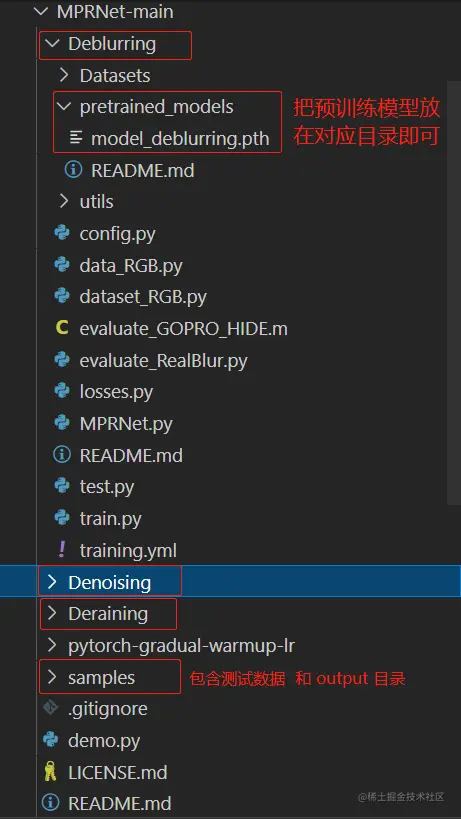The height and width of the screenshot is (819, 461).
Task: Open train.py file
Action: (x=110, y=519)
